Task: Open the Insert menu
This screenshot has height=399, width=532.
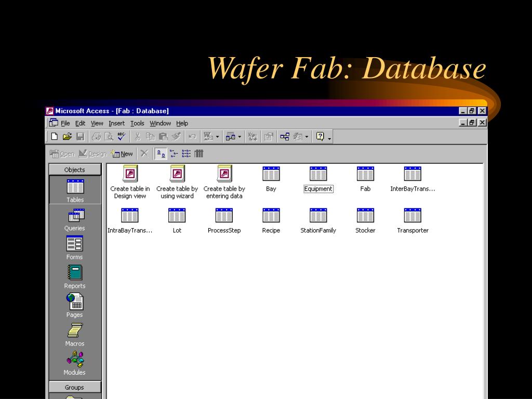Action: [116, 123]
